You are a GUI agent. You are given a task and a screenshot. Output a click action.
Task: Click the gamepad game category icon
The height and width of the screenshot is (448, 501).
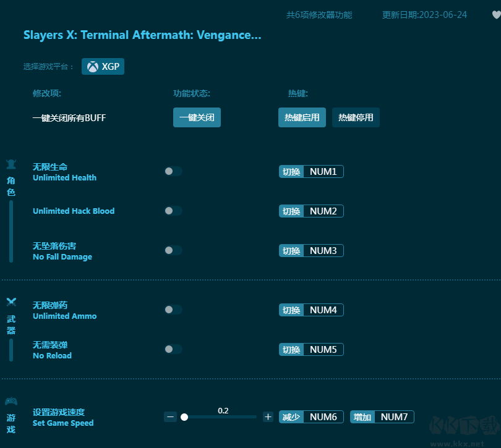[x=11, y=401]
